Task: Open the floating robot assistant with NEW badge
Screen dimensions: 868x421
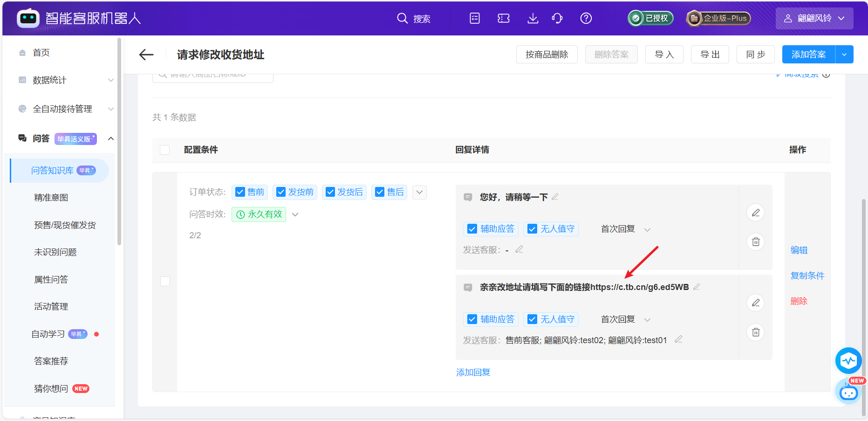Action: click(848, 392)
